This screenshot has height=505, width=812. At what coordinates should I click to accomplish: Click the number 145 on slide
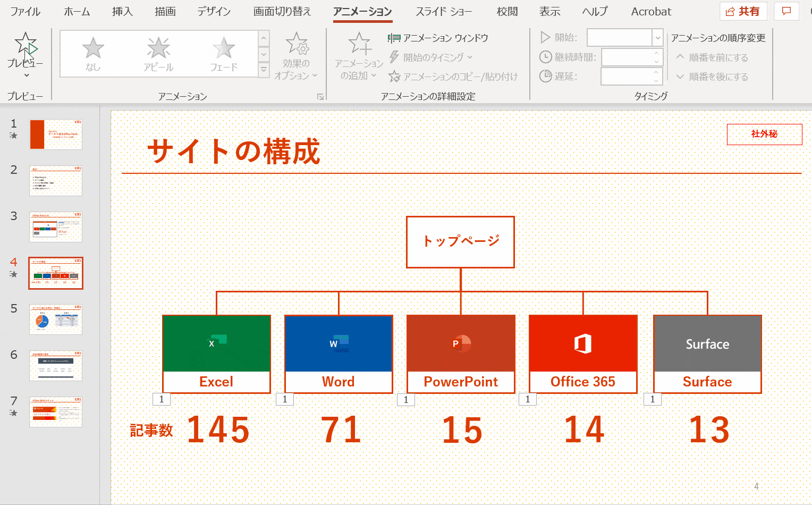[218, 430]
